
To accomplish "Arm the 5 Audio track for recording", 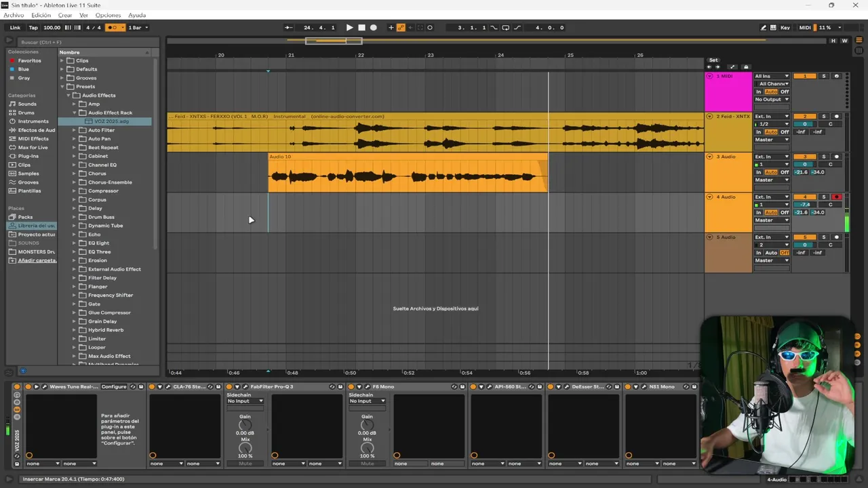I will (836, 237).
